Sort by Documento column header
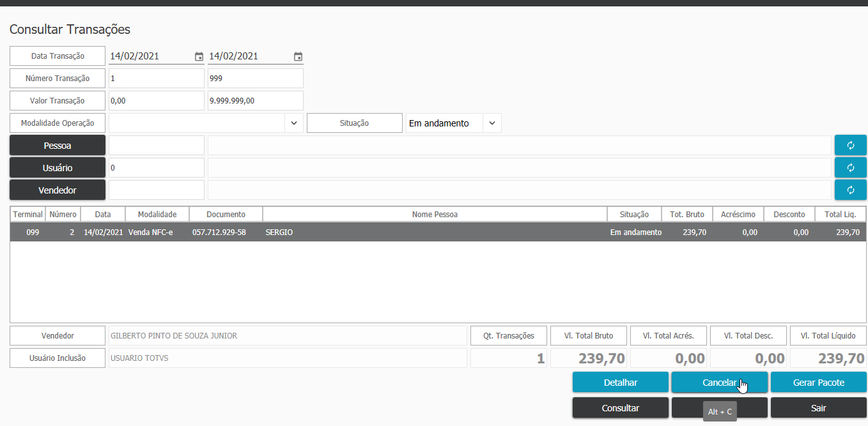The image size is (868, 426). pyautogui.click(x=226, y=214)
